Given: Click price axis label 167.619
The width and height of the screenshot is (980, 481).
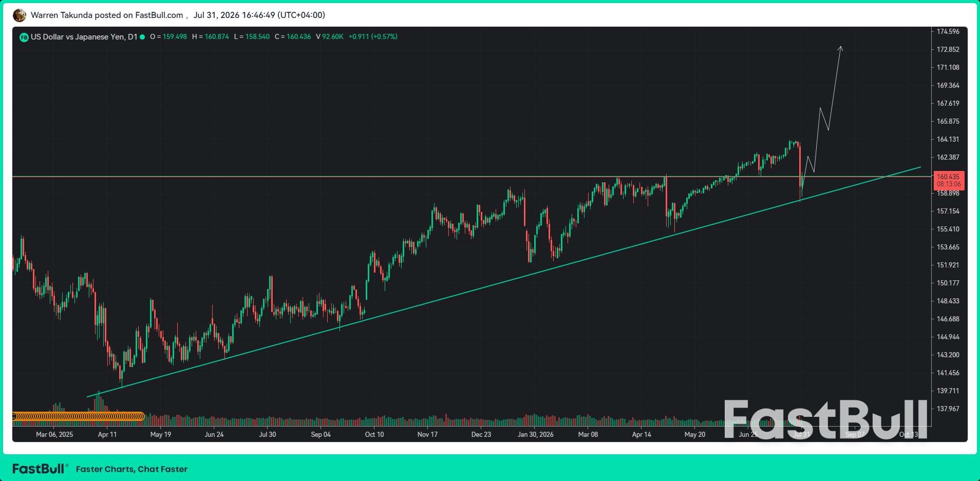Looking at the screenshot, I should click(948, 104).
